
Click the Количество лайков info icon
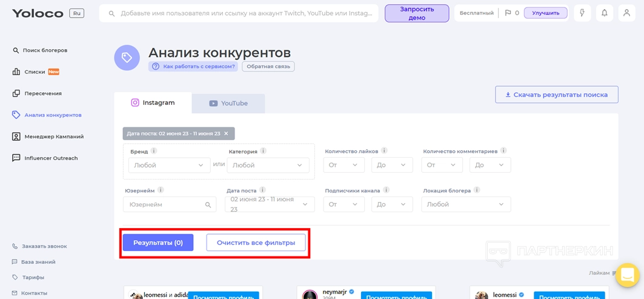coord(383,151)
